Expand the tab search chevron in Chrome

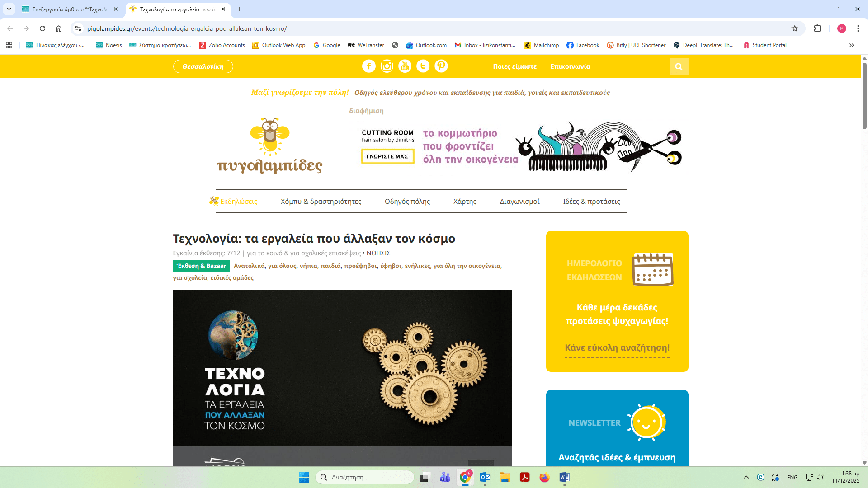[9, 9]
